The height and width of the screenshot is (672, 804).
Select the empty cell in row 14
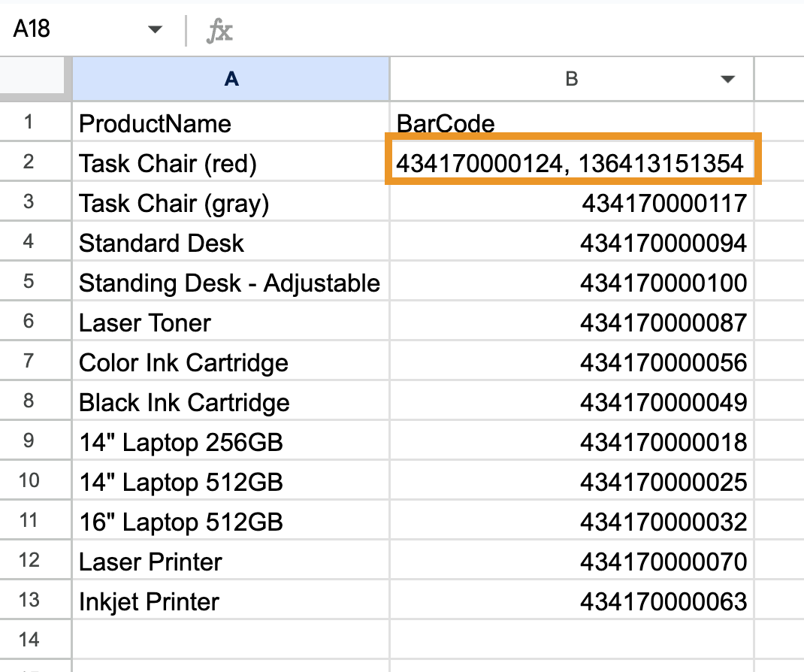click(x=229, y=638)
